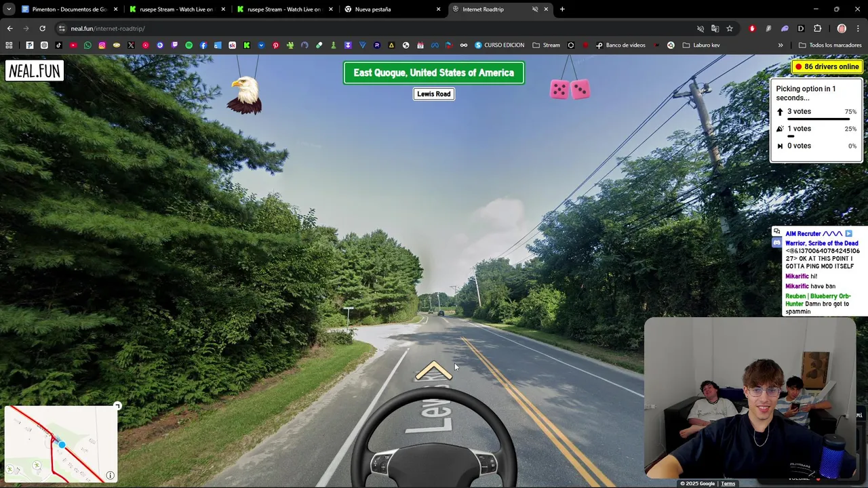Open the Kick bookmark icon
868x488 pixels.
247,45
